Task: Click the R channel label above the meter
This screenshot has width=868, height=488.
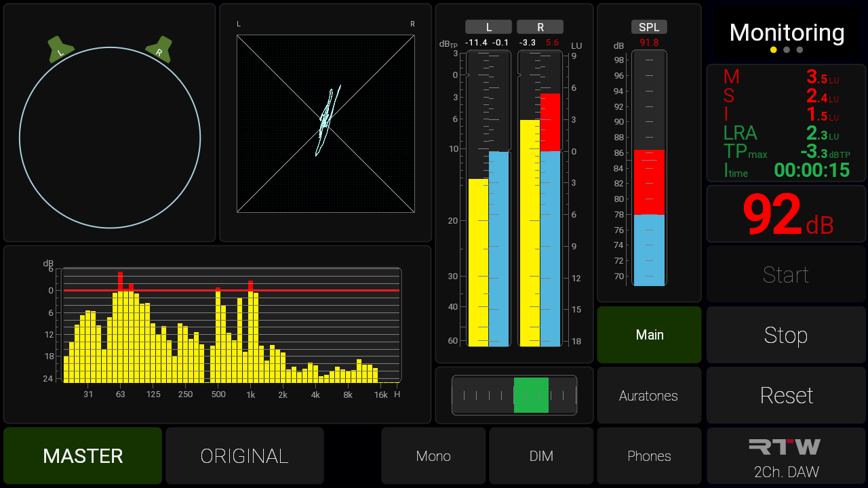Action: pos(540,27)
